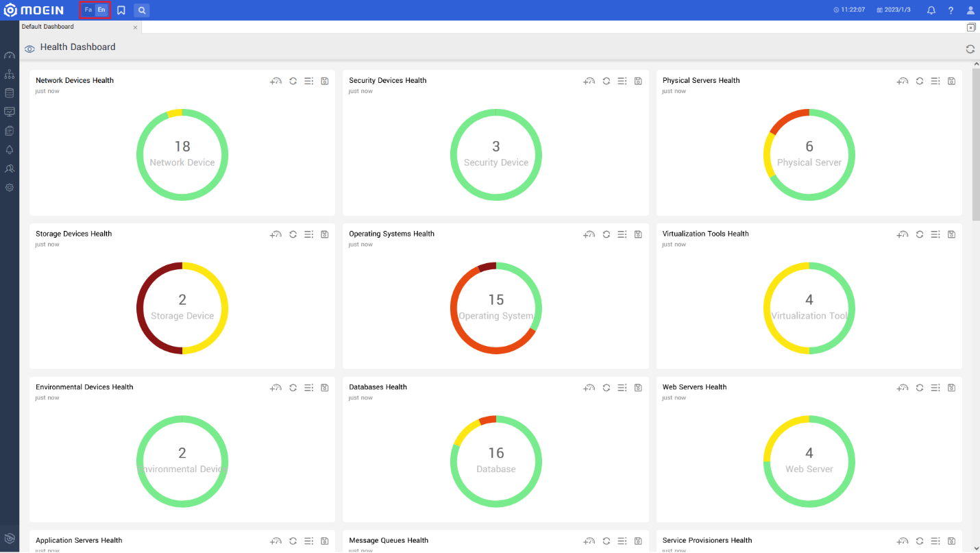Open the monitor chart sidebar icon
980x553 pixels.
pos(10,112)
